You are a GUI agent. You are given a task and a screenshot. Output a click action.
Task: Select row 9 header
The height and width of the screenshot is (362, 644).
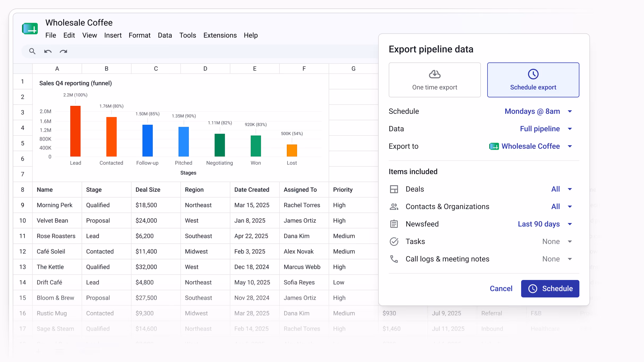click(23, 205)
